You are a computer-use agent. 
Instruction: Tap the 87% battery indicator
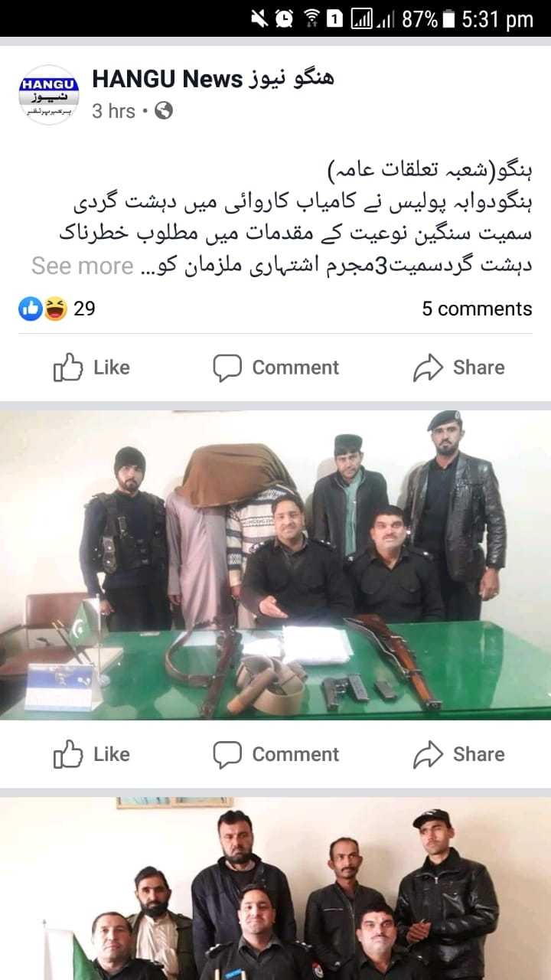point(429,18)
